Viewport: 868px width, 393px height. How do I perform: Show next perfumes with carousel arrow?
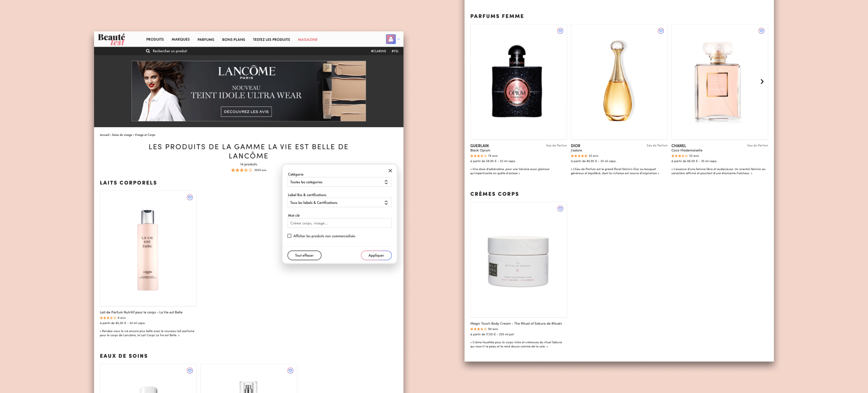pyautogui.click(x=762, y=82)
